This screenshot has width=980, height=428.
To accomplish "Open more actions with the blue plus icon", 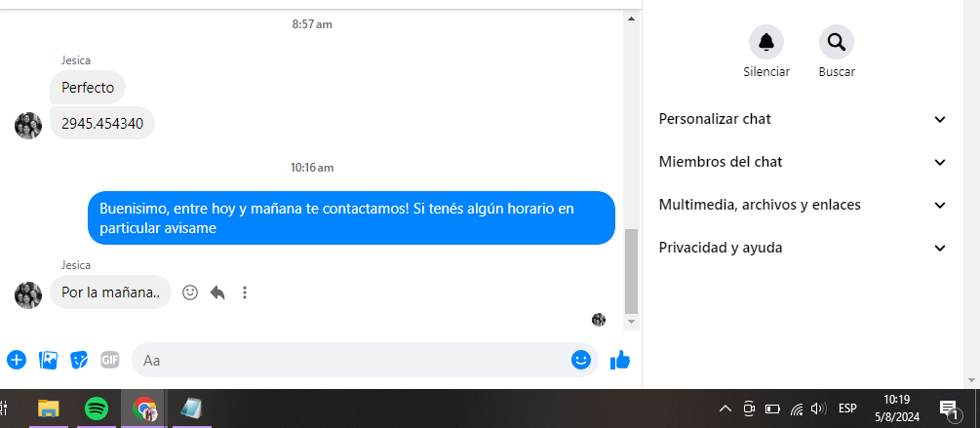I will click(x=17, y=360).
